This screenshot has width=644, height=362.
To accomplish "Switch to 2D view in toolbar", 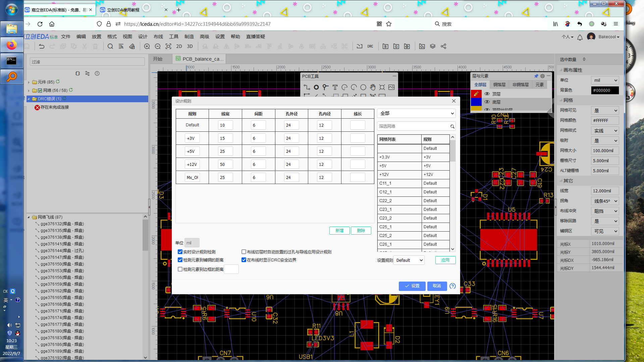I will 179,46.
